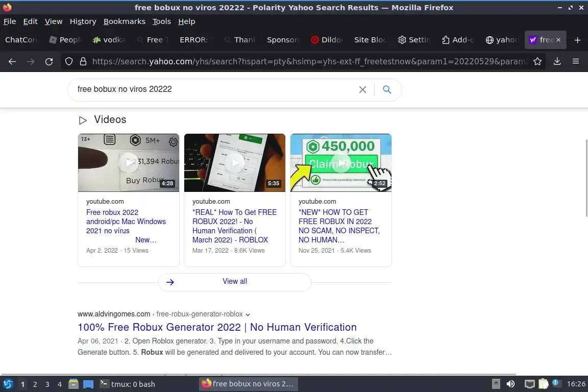Open volume control in system tray
This screenshot has height=392, width=588.
510,384
